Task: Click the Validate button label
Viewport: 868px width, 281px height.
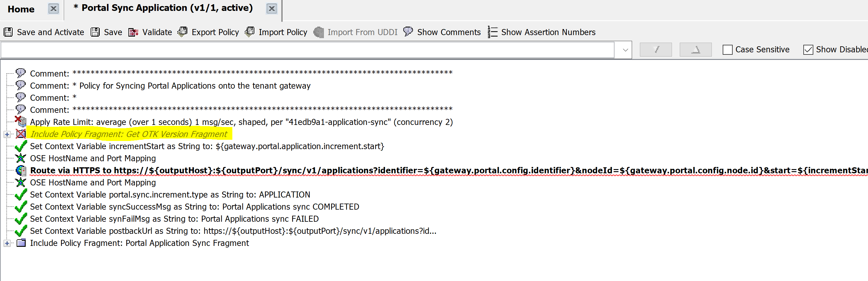Action: [157, 32]
